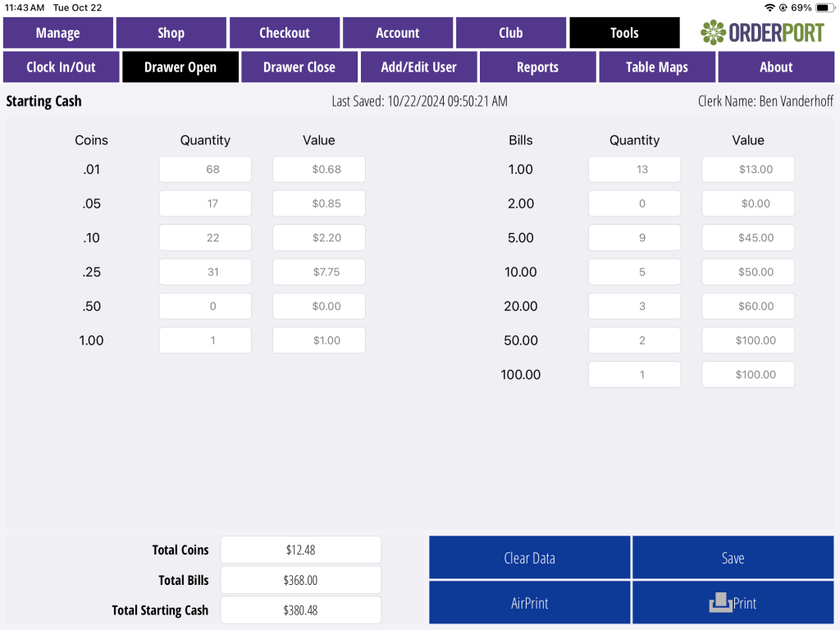
Task: Open the Club tab
Action: (510, 33)
